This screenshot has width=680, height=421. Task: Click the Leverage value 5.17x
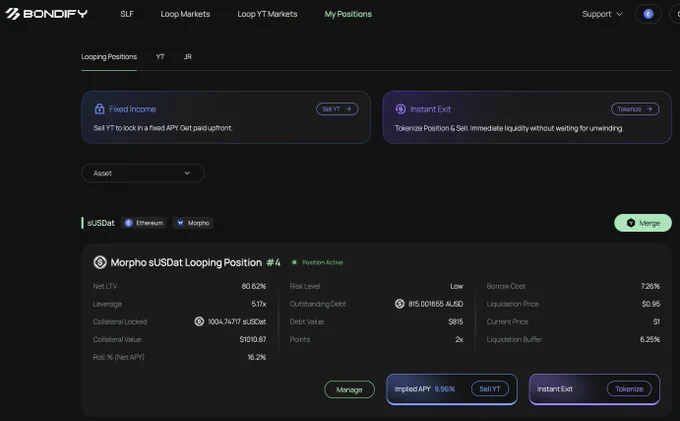259,304
